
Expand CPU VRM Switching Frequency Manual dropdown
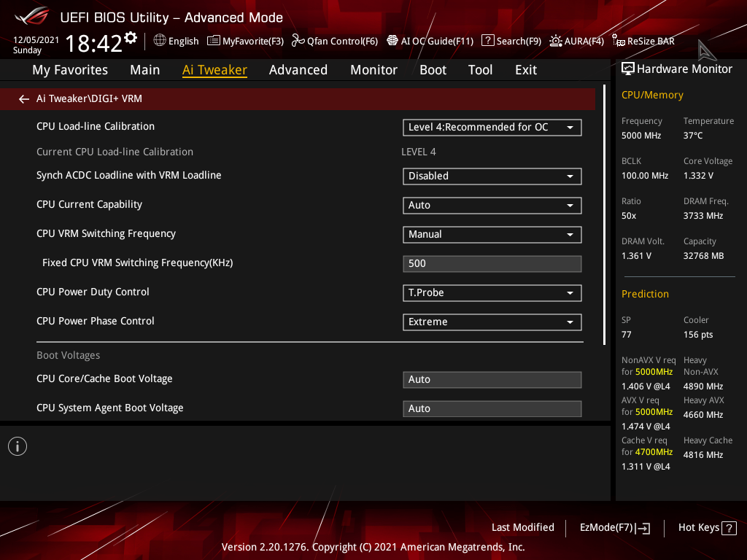[x=492, y=235]
